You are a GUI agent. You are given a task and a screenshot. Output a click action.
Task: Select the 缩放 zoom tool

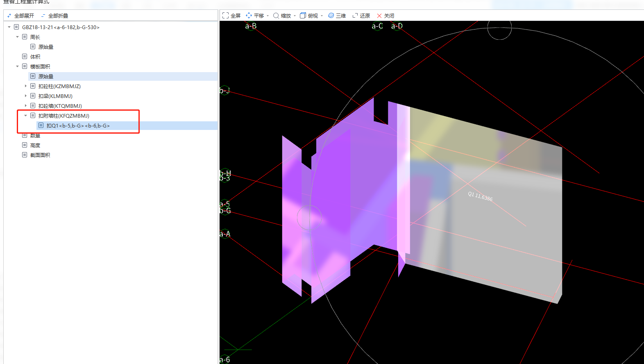282,16
